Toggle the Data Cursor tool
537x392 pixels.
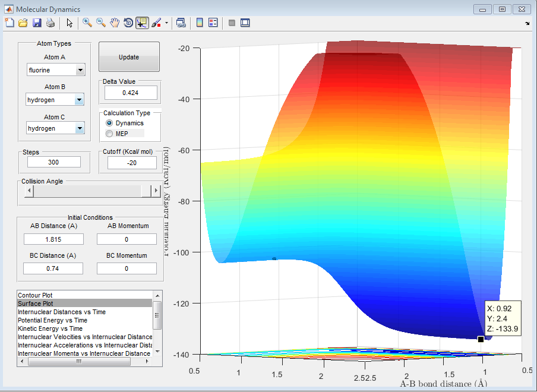coord(142,23)
